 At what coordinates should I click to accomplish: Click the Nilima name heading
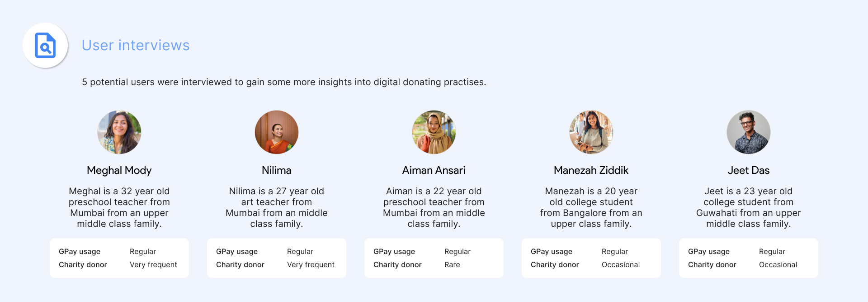point(277,171)
